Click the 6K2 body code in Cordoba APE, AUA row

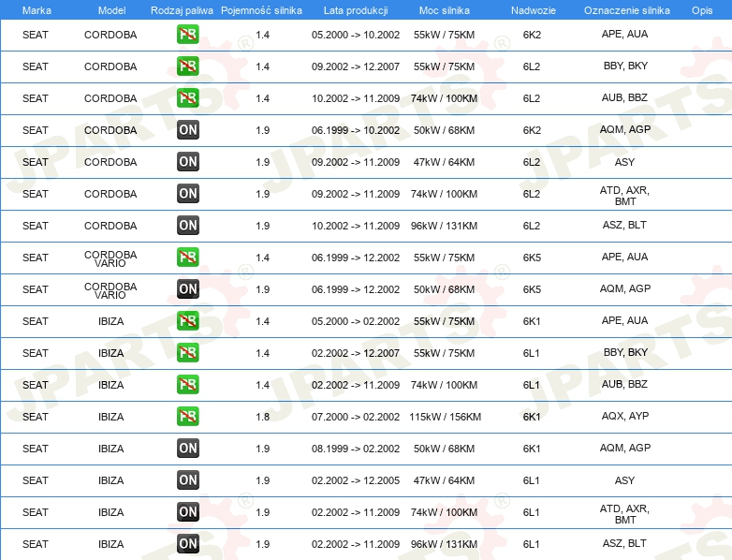pos(532,35)
